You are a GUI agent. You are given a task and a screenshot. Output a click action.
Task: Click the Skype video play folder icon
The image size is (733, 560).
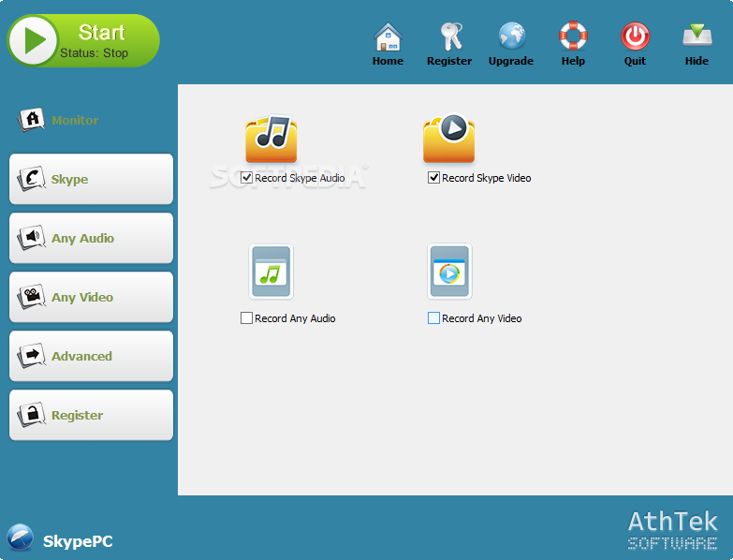click(448, 139)
